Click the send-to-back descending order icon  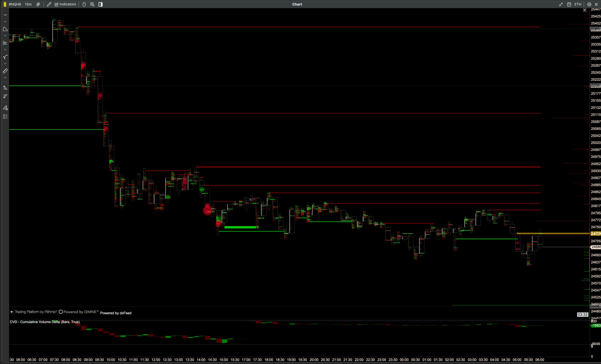point(5,96)
